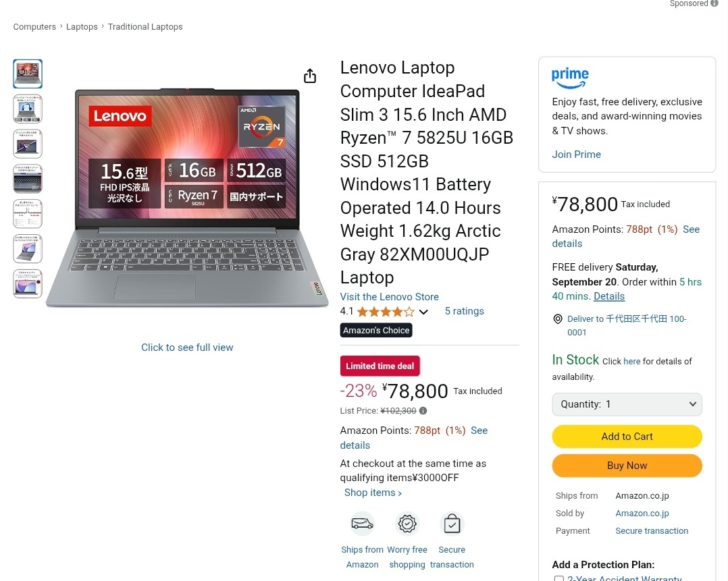Select the keyboard close-up thumbnail

[x=28, y=179]
